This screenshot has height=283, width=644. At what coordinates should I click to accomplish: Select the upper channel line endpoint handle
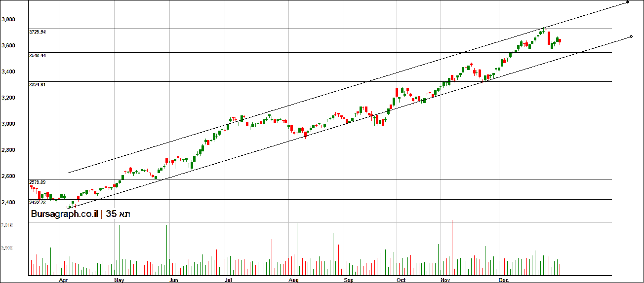click(x=627, y=2)
